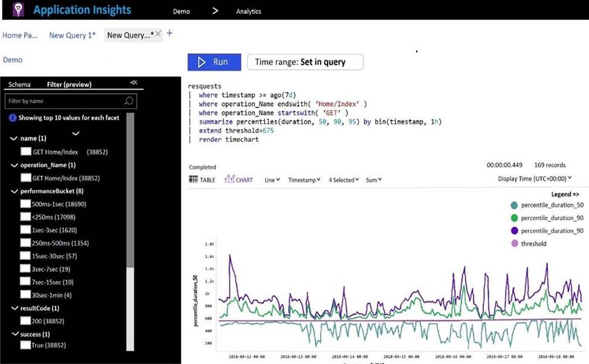This screenshot has height=364, width=589.
Task: Add a new query tab
Action: tap(169, 34)
